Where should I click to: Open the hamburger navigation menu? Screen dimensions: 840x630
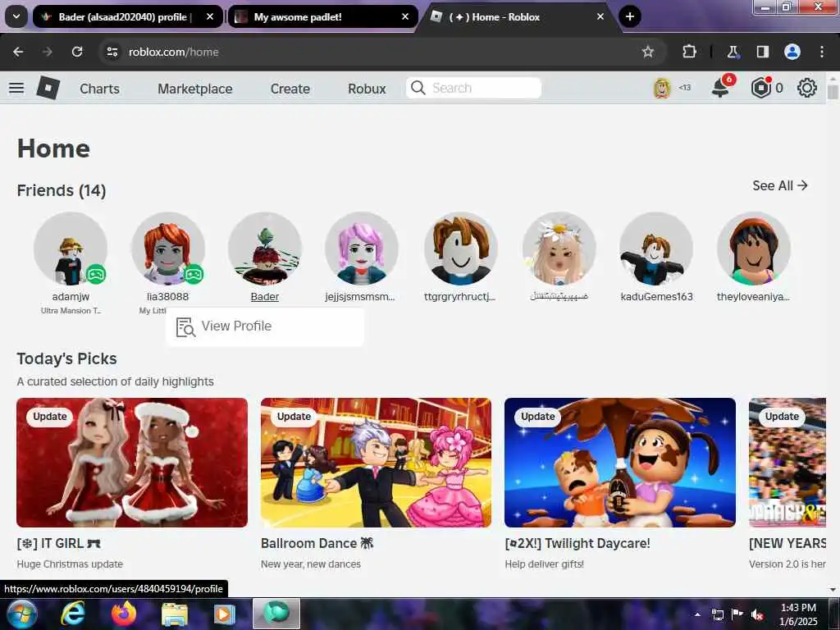coord(16,88)
